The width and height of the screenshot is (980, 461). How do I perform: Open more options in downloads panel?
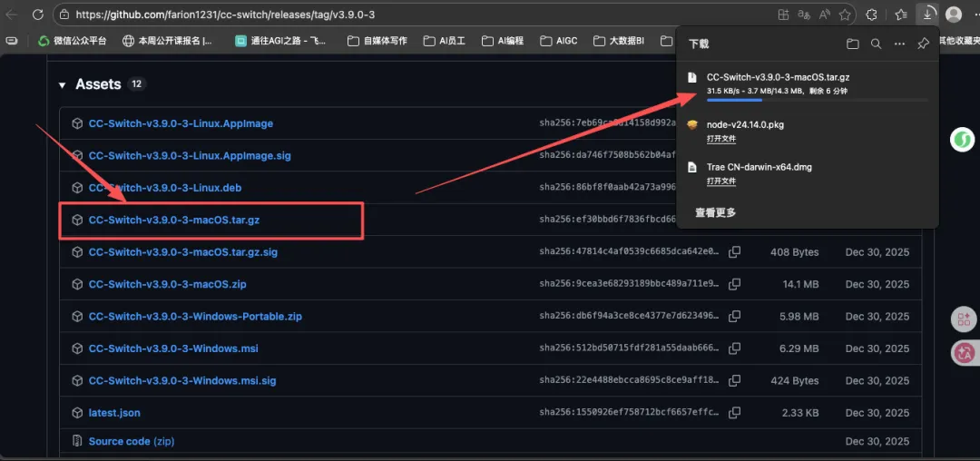click(899, 44)
